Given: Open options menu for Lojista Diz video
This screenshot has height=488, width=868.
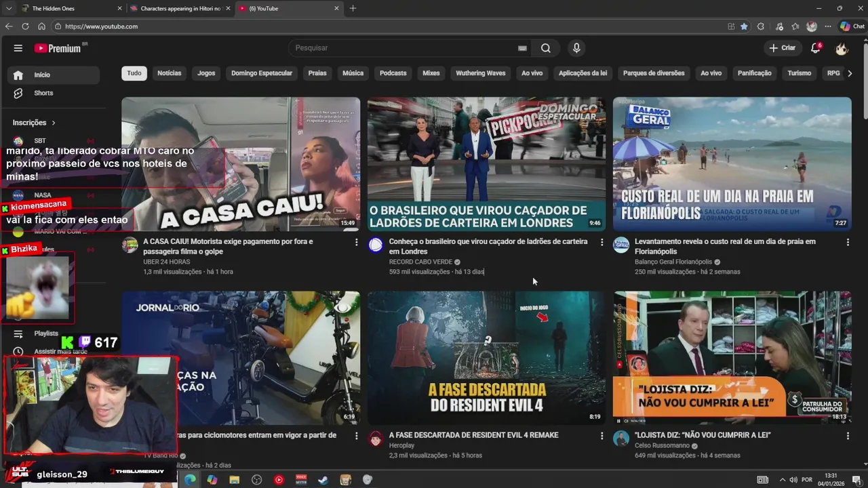Looking at the screenshot, I should click(847, 436).
